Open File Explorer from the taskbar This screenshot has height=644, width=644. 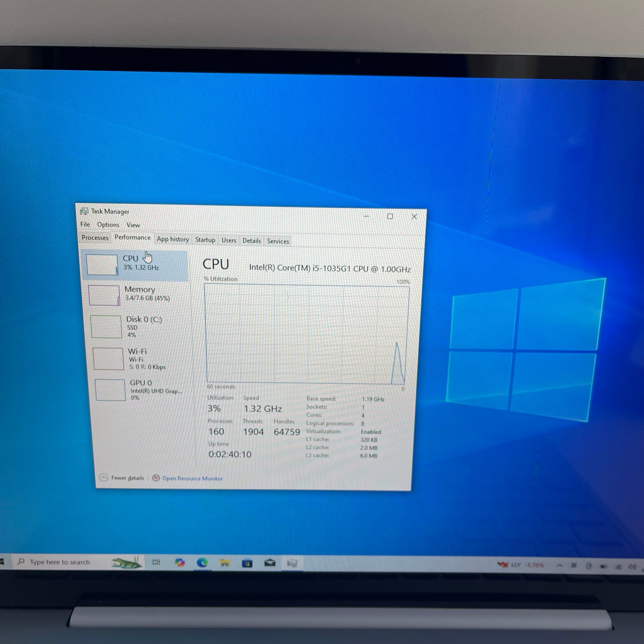225,563
